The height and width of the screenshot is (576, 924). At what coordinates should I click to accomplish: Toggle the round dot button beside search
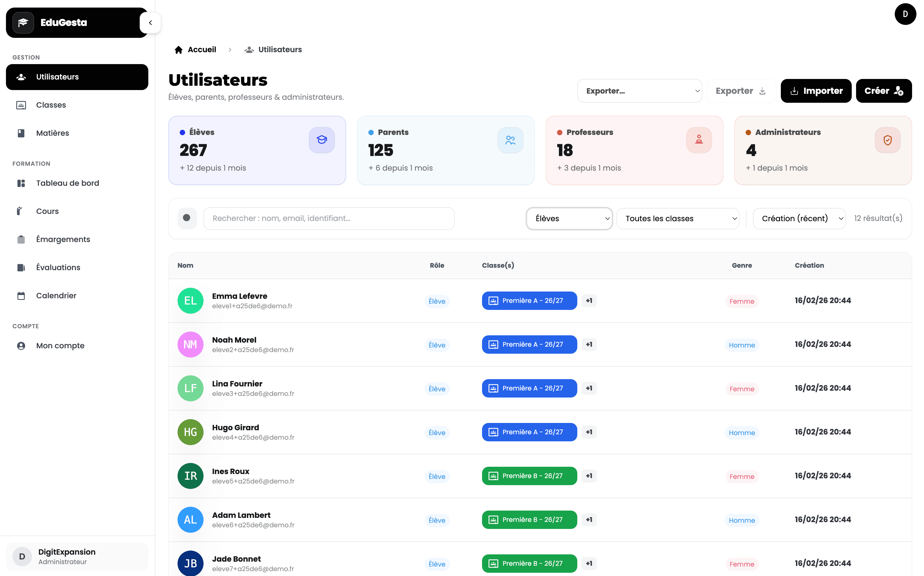tap(187, 218)
